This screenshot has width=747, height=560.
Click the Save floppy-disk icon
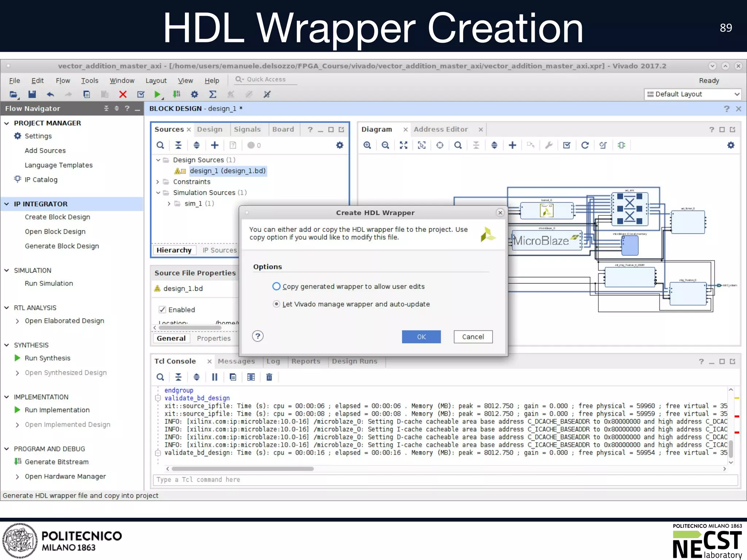[32, 94]
